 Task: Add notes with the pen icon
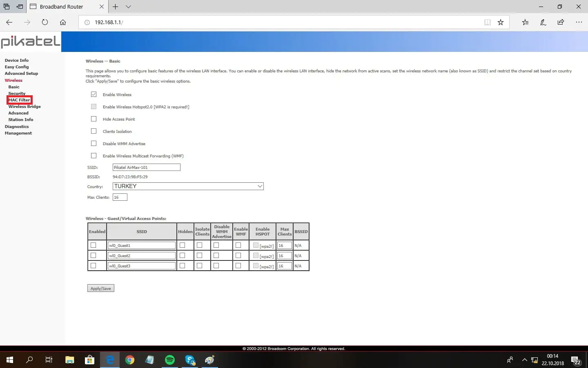[543, 22]
